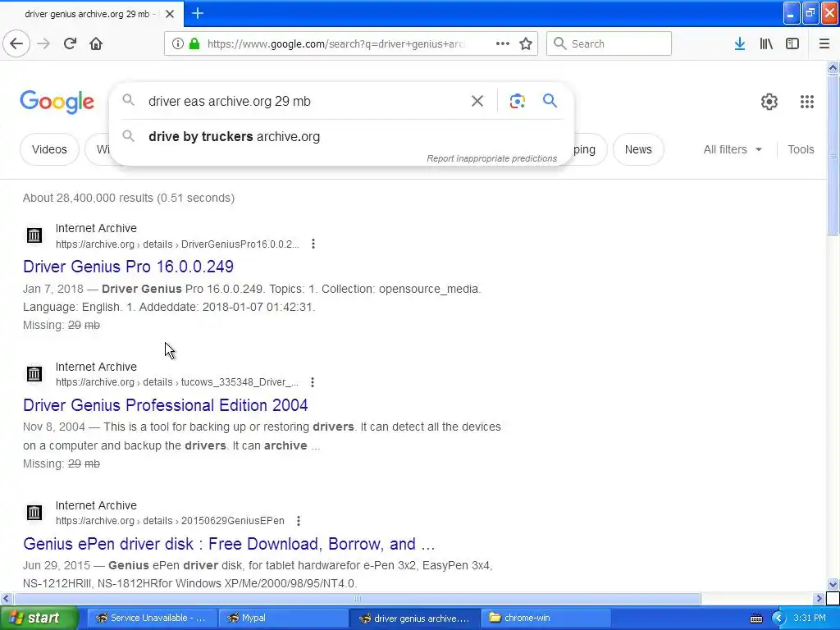Viewport: 840px width, 630px height.
Task: Open page actions three-dot menu in address bar
Action: [503, 43]
